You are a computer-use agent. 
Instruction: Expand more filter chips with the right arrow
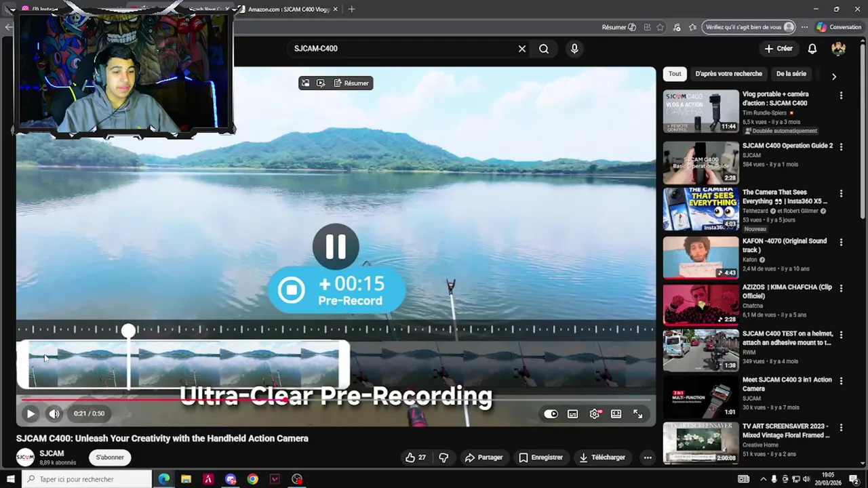[x=834, y=77]
